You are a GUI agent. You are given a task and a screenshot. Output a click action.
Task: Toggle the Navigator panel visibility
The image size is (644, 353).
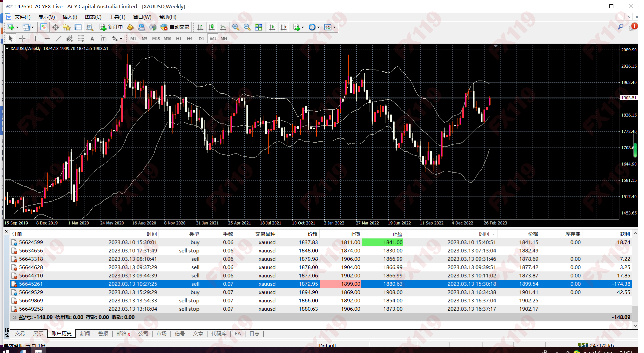point(67,27)
